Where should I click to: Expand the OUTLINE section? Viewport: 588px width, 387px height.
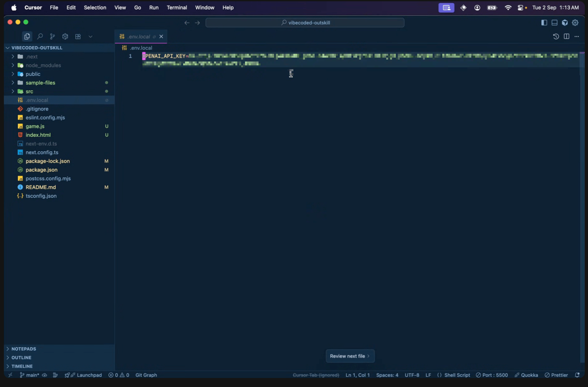tap(59, 357)
